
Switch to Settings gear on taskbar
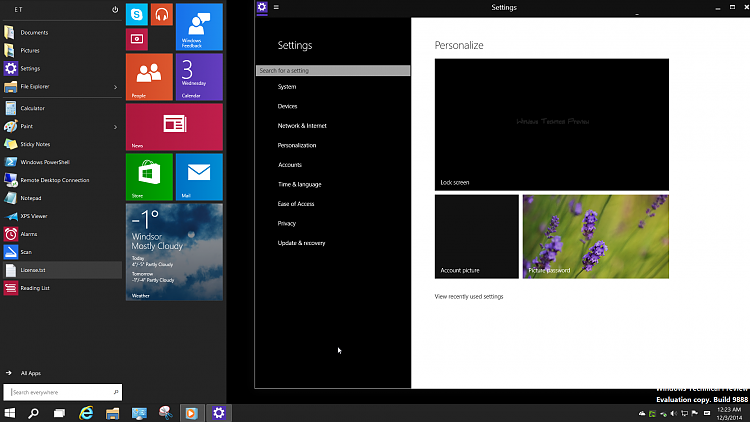pos(219,413)
